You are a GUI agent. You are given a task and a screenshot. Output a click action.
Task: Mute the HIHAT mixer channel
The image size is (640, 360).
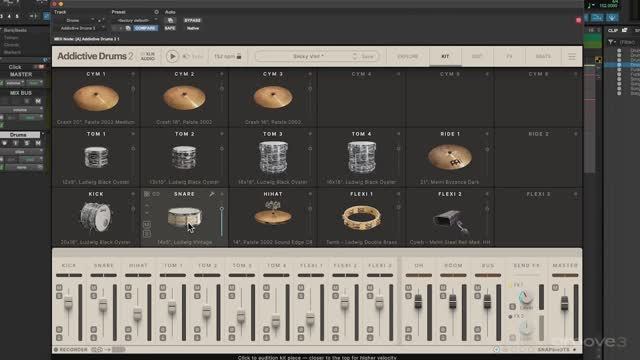pos(129,288)
